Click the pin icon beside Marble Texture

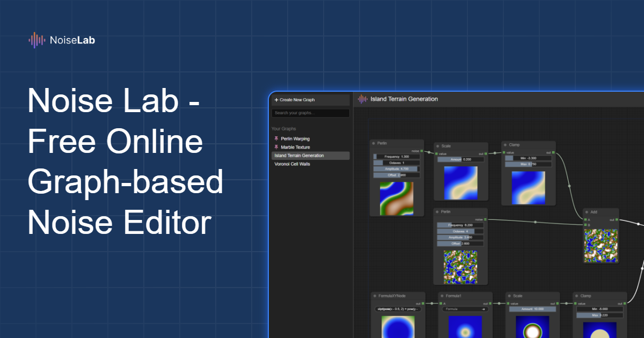276,147
